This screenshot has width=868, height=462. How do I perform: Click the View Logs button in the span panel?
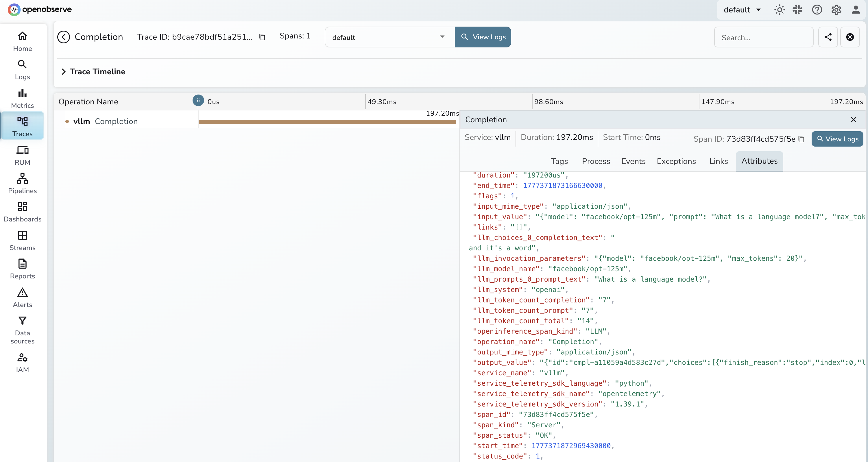tap(837, 139)
